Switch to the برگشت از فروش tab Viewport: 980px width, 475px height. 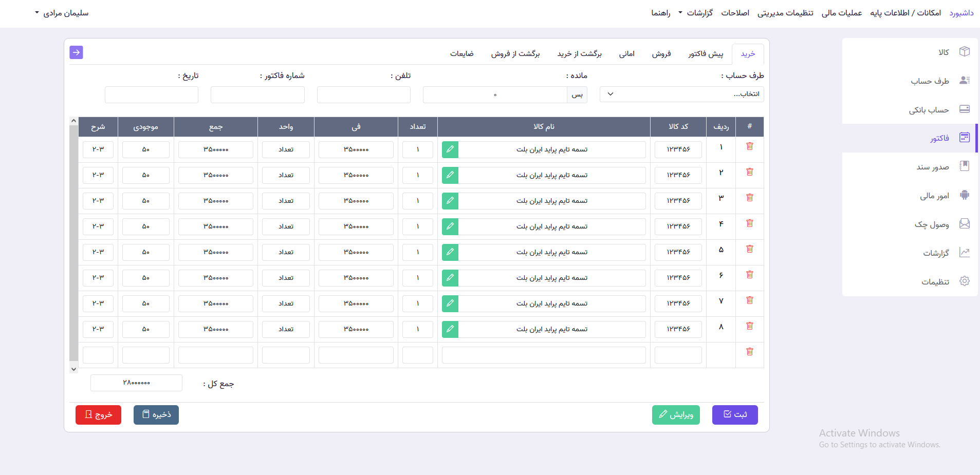click(x=515, y=54)
